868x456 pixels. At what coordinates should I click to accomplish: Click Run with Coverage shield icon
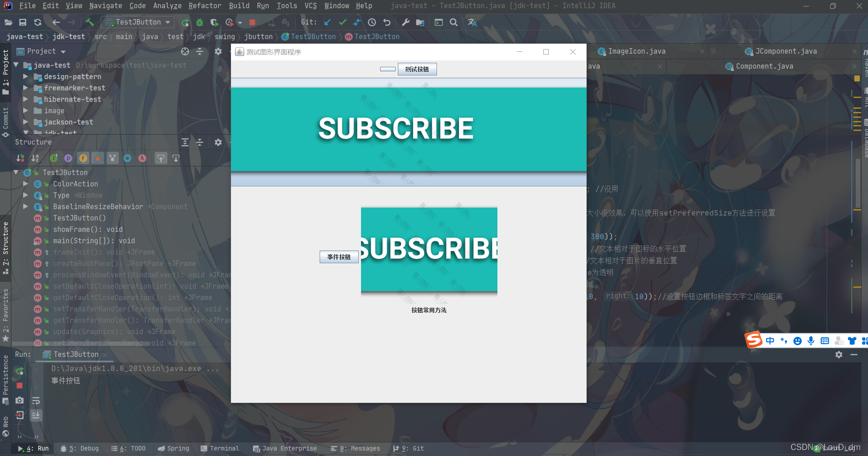pos(214,22)
